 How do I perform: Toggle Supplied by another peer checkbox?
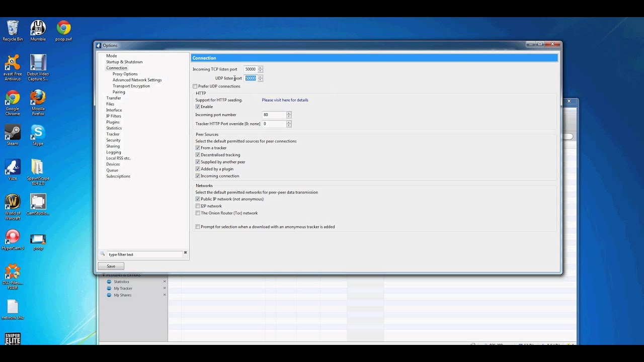[x=198, y=162]
